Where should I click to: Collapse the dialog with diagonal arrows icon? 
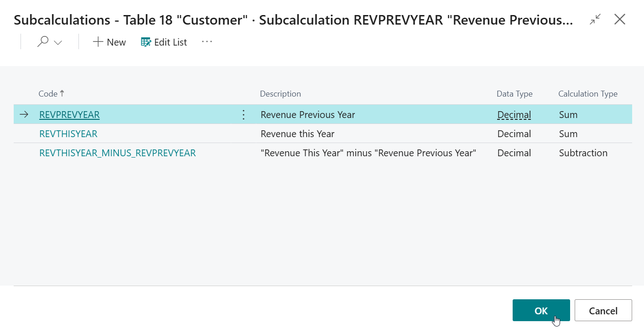pos(595,19)
